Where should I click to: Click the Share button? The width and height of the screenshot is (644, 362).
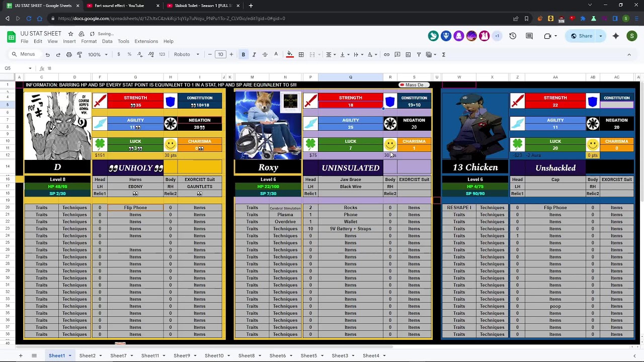tap(581, 36)
